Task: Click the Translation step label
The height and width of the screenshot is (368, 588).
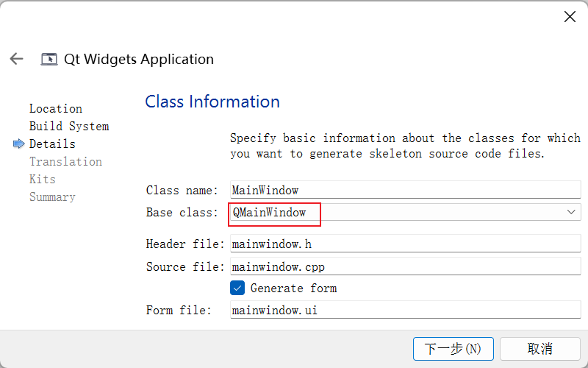Action: click(x=65, y=161)
